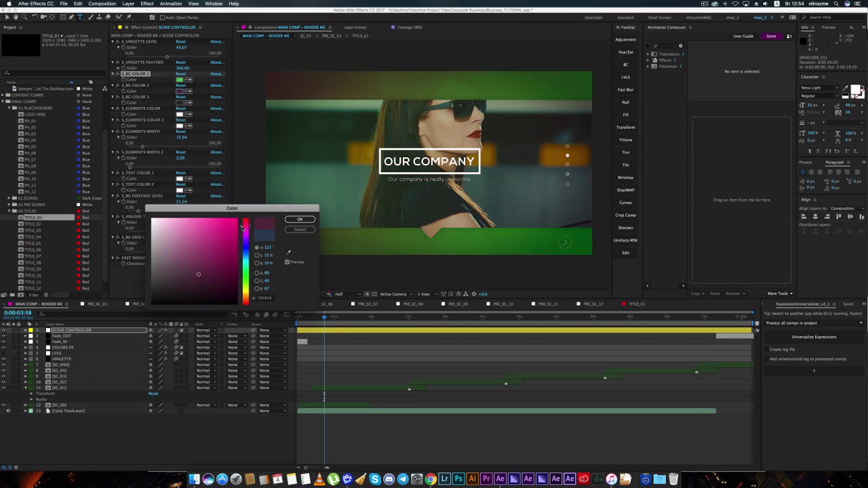The image size is (868, 488).
Task: Select the Pen tool
Action: point(72,17)
